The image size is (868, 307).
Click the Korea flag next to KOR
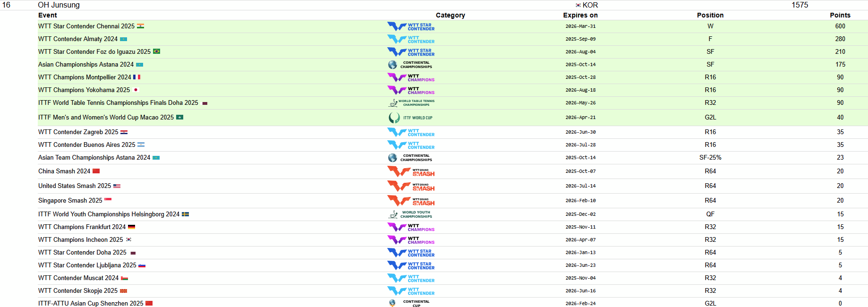tap(578, 5)
